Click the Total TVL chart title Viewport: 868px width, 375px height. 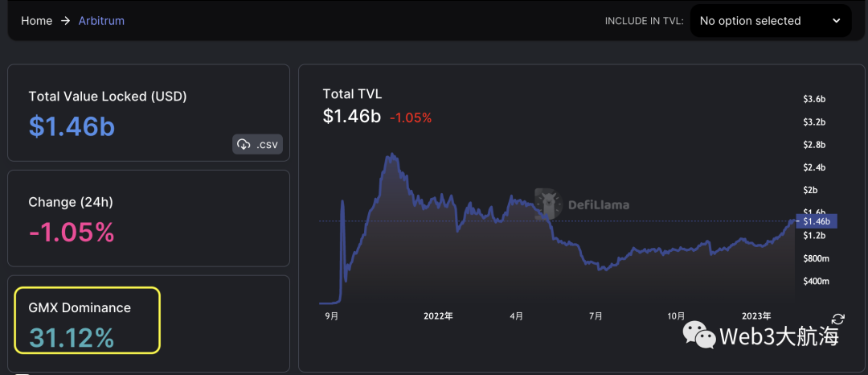pyautogui.click(x=352, y=94)
